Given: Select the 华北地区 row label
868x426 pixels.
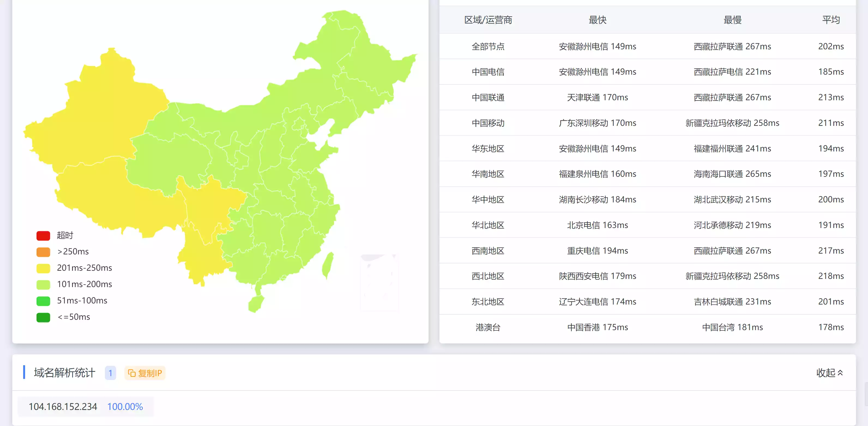Looking at the screenshot, I should coord(488,225).
